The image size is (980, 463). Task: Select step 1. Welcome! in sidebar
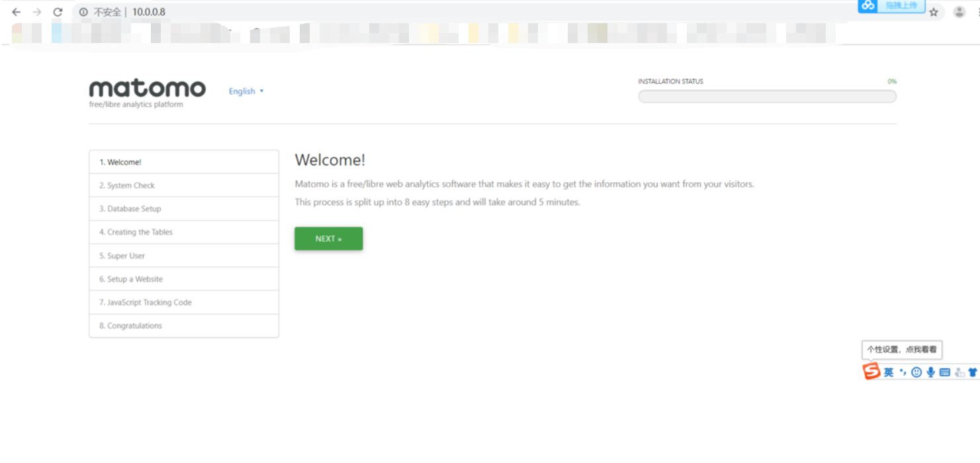(184, 162)
